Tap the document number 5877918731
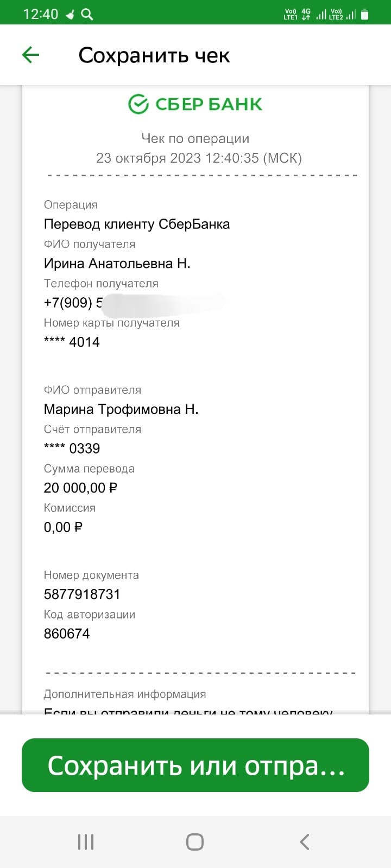 point(82,594)
